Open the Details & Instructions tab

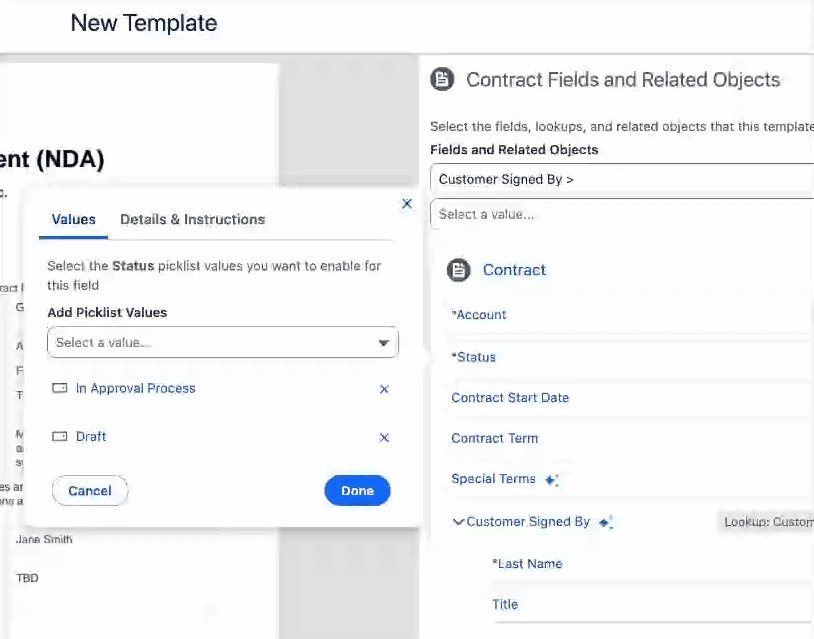pyautogui.click(x=192, y=219)
